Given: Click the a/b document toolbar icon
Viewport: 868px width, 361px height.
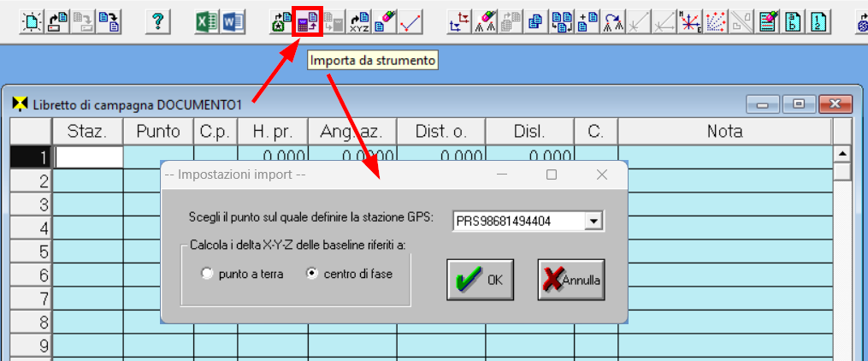Looking at the screenshot, I should point(793,22).
